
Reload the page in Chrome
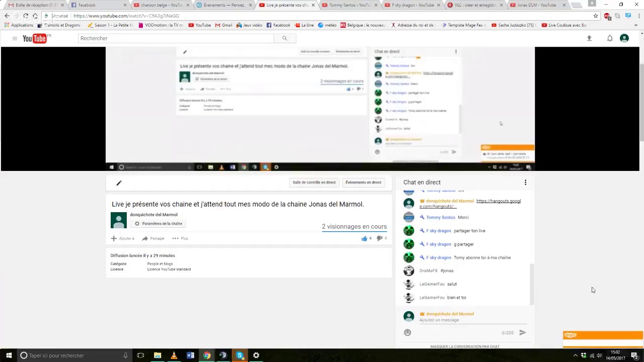26,16
